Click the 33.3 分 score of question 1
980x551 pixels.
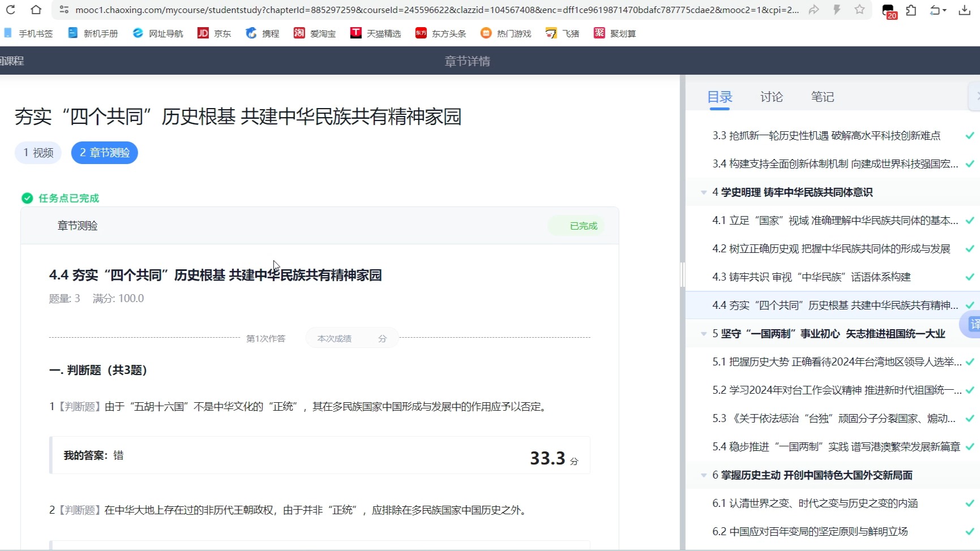point(554,458)
